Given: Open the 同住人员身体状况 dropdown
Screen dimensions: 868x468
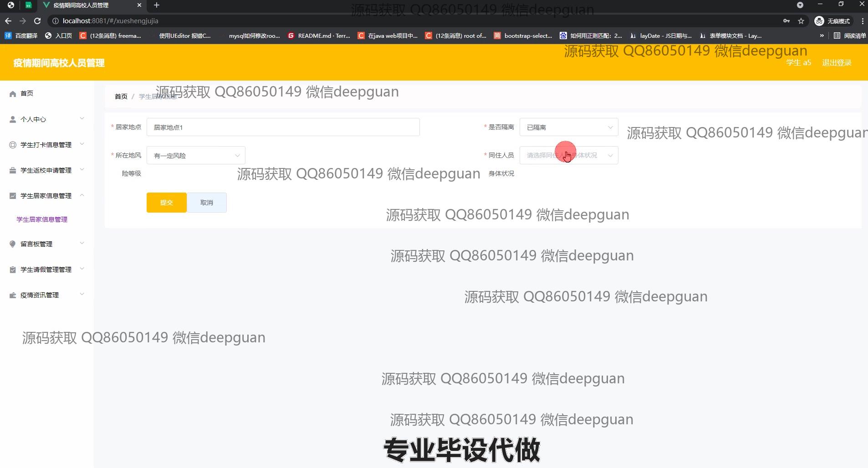Looking at the screenshot, I should pos(569,156).
